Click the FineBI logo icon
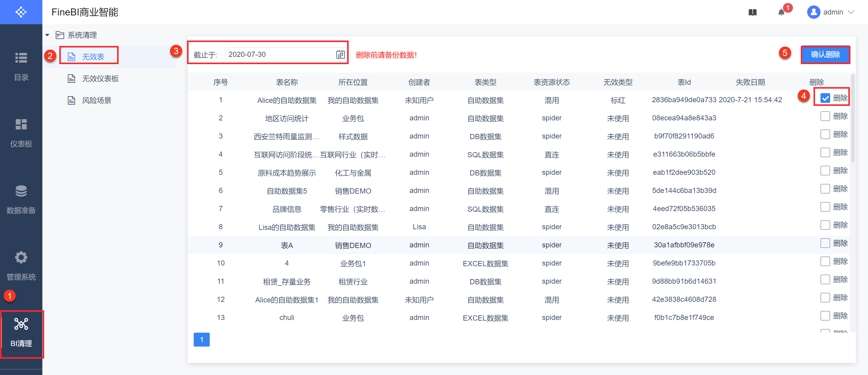 (21, 12)
